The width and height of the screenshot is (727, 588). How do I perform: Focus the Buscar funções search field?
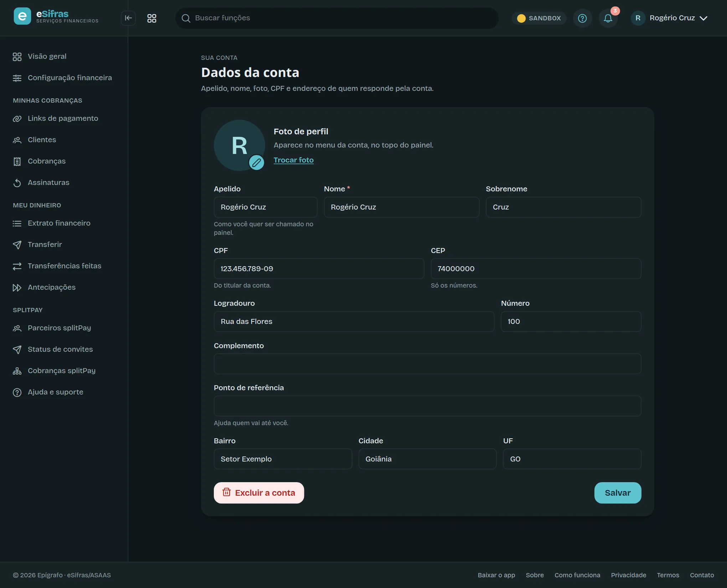click(x=337, y=18)
